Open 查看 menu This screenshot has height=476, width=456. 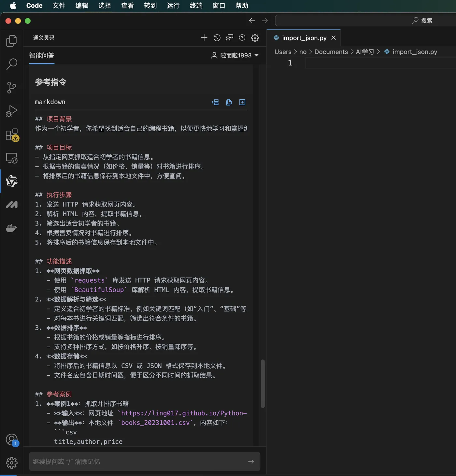coord(127,6)
